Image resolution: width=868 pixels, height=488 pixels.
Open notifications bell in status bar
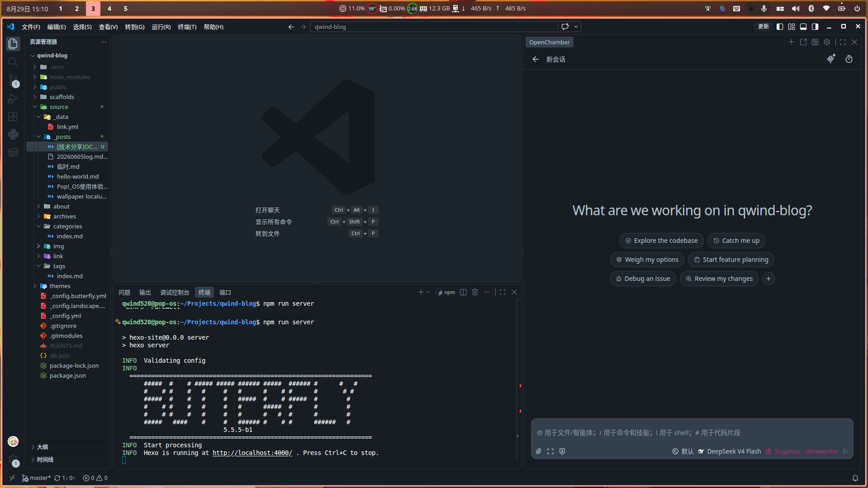(x=855, y=478)
